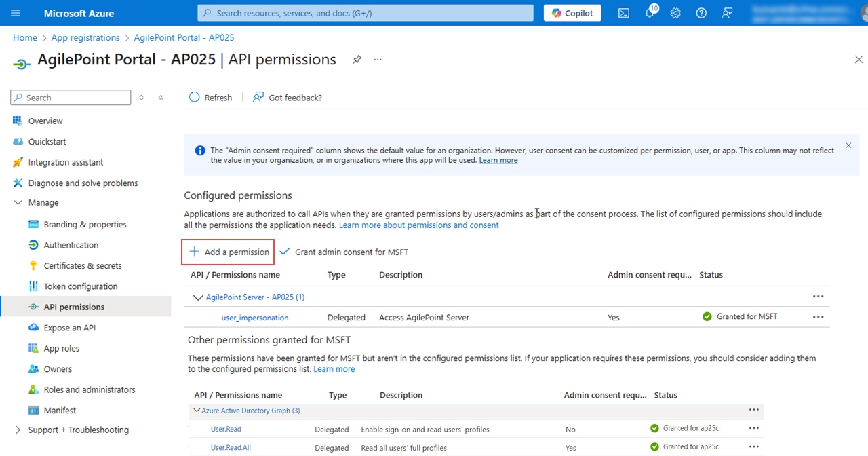Click the sidebar Search field
The width and height of the screenshot is (868, 456).
tap(71, 98)
